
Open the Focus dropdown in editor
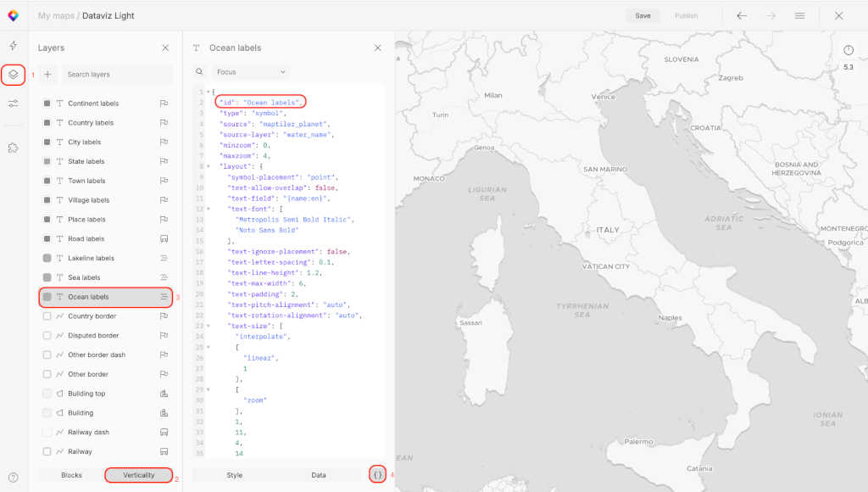[250, 72]
